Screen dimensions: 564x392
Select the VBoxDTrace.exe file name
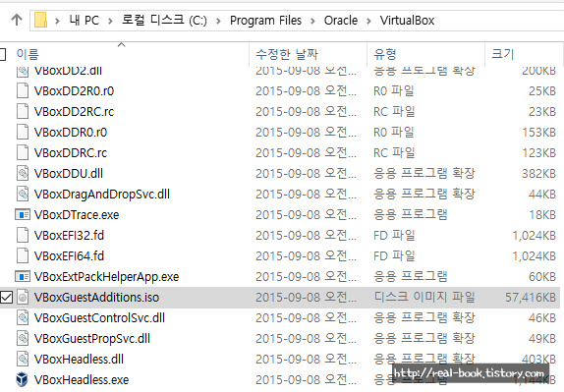click(77, 215)
